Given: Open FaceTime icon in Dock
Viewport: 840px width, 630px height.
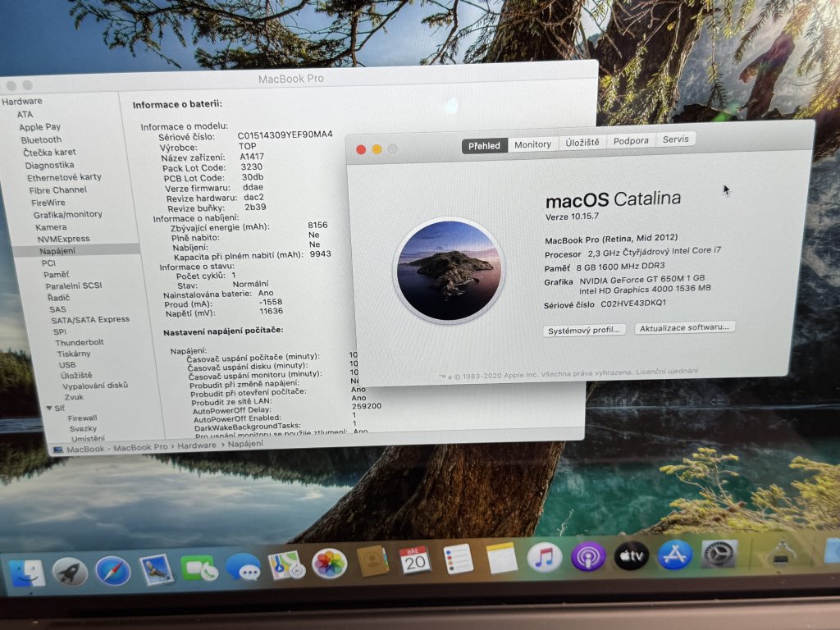Looking at the screenshot, I should (199, 568).
